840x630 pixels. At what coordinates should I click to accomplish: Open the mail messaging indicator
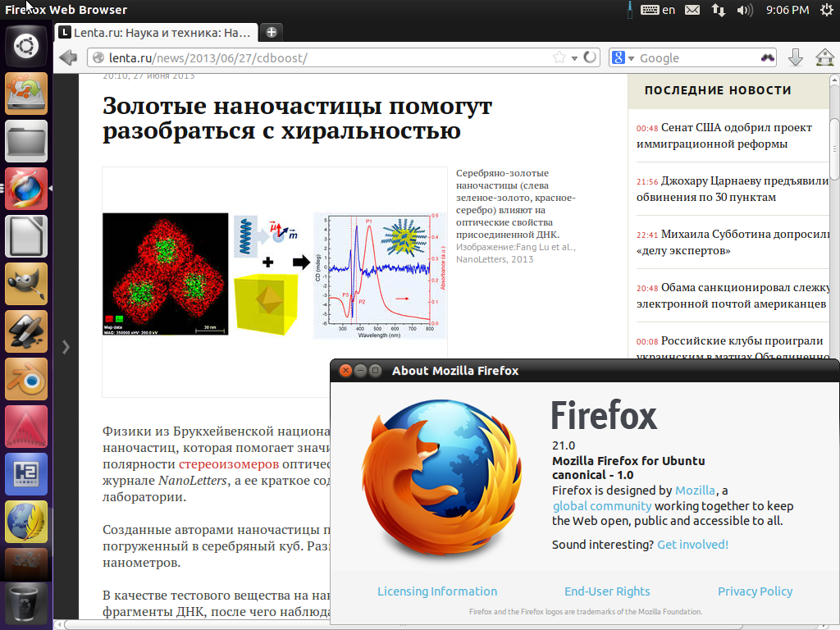point(692,10)
